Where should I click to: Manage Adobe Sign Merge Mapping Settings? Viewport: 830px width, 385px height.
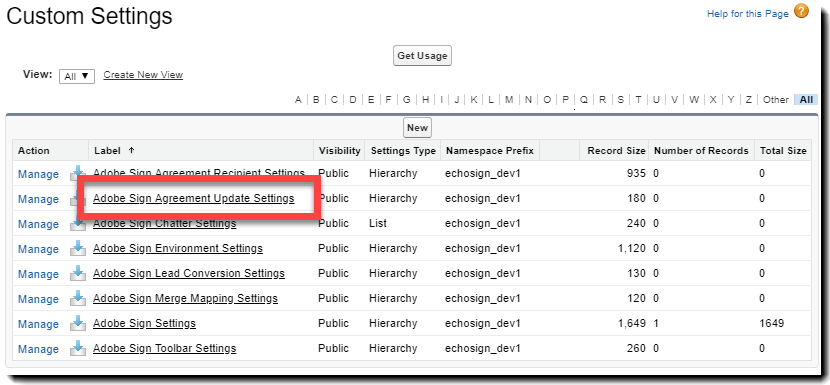pos(38,299)
